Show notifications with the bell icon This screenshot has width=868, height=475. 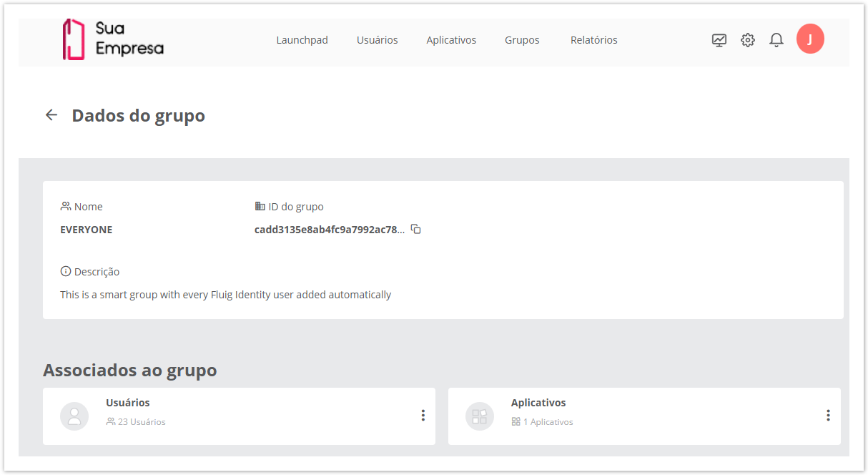pyautogui.click(x=776, y=40)
